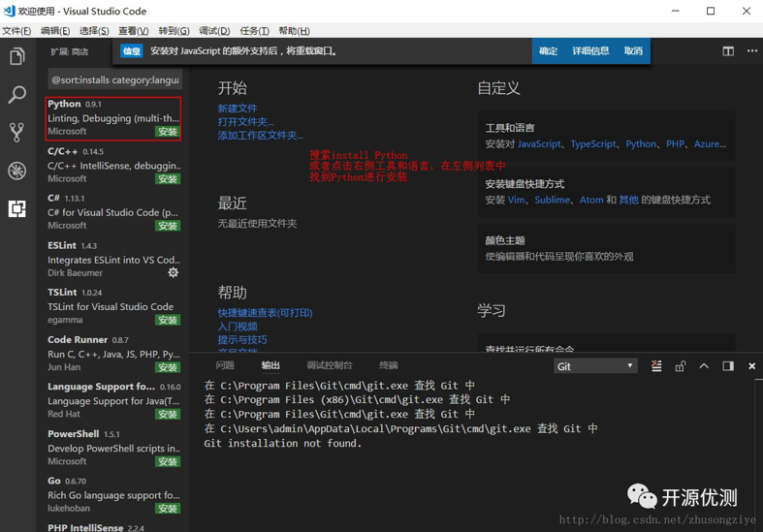The height and width of the screenshot is (532, 763).
Task: Switch to the 终端 panel tab
Action: pyautogui.click(x=389, y=365)
